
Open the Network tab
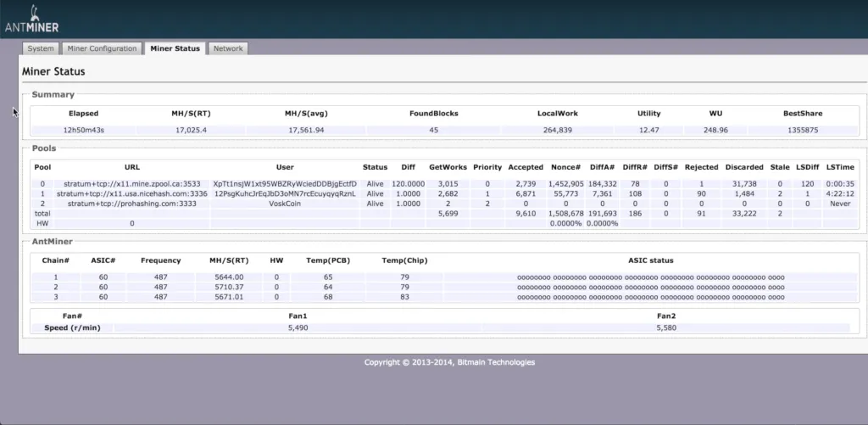pyautogui.click(x=228, y=48)
